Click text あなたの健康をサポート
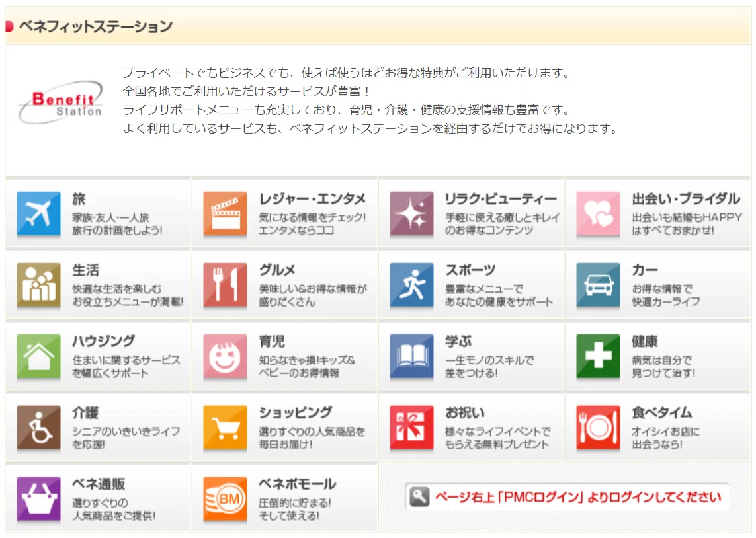 pyautogui.click(x=499, y=302)
